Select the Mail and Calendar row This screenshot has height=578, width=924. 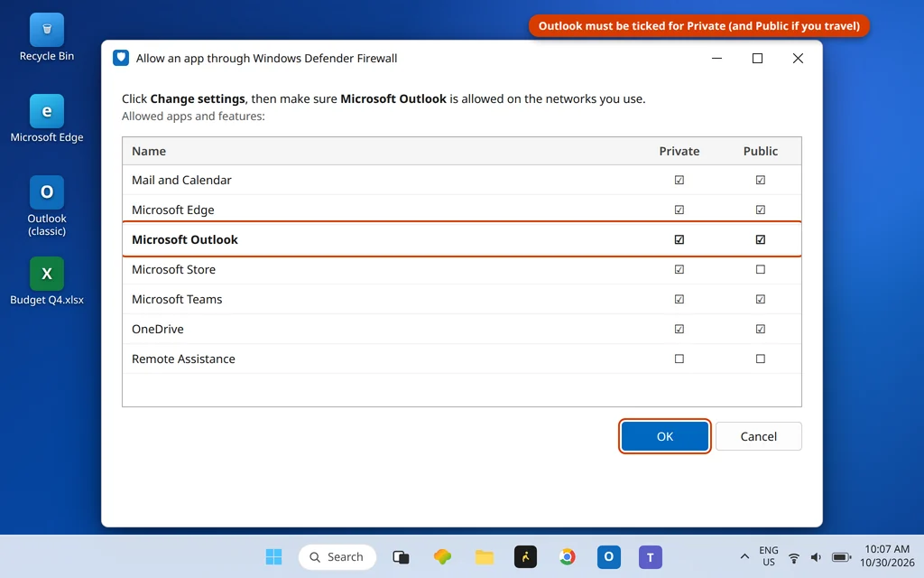[x=461, y=180]
